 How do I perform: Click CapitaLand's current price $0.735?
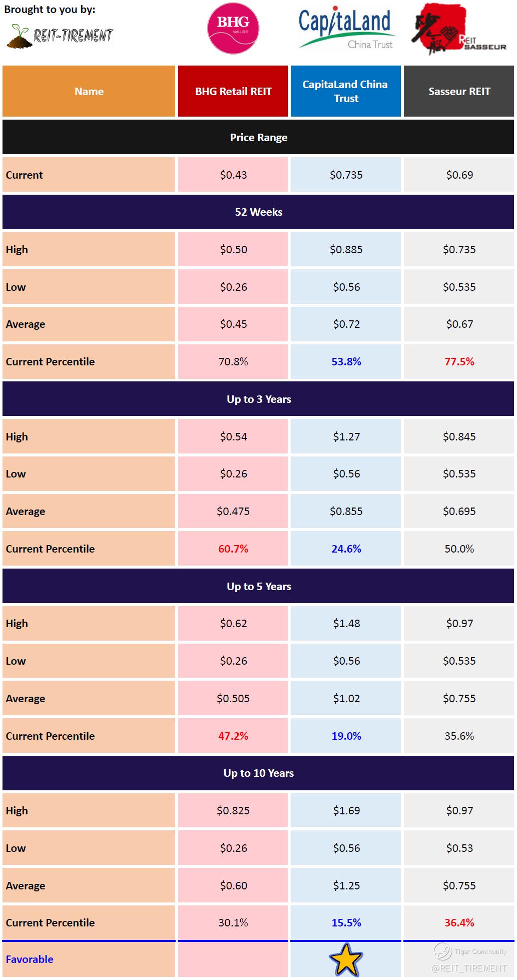pyautogui.click(x=346, y=175)
